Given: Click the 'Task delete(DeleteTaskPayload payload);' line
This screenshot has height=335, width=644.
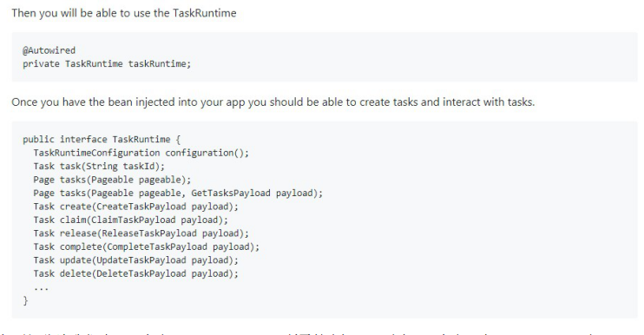Looking at the screenshot, I should pyautogui.click(x=136, y=274).
